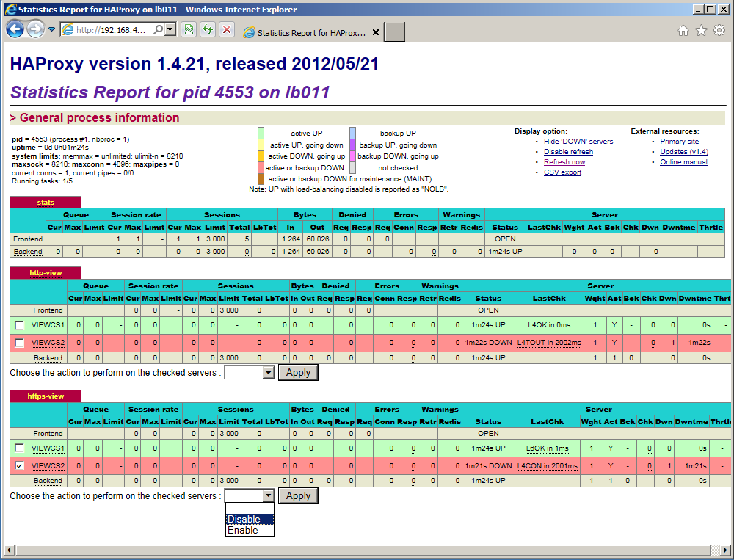Click Apply under the http-view table

coord(298,373)
